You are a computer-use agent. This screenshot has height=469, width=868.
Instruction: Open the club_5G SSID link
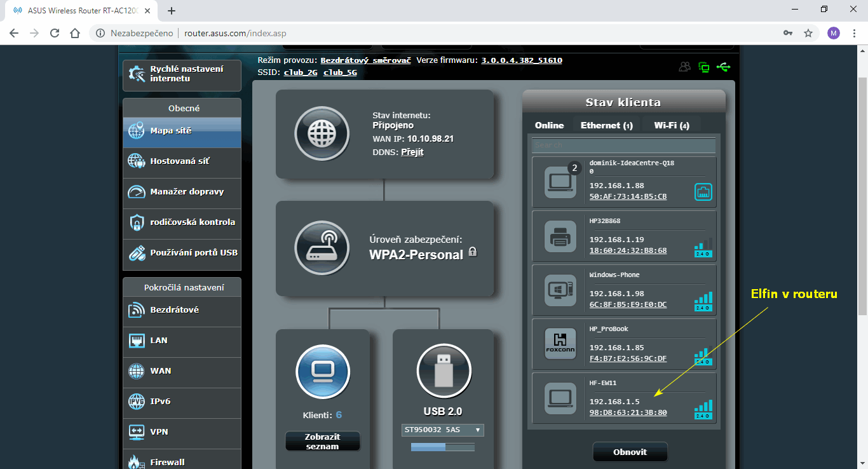pos(340,72)
